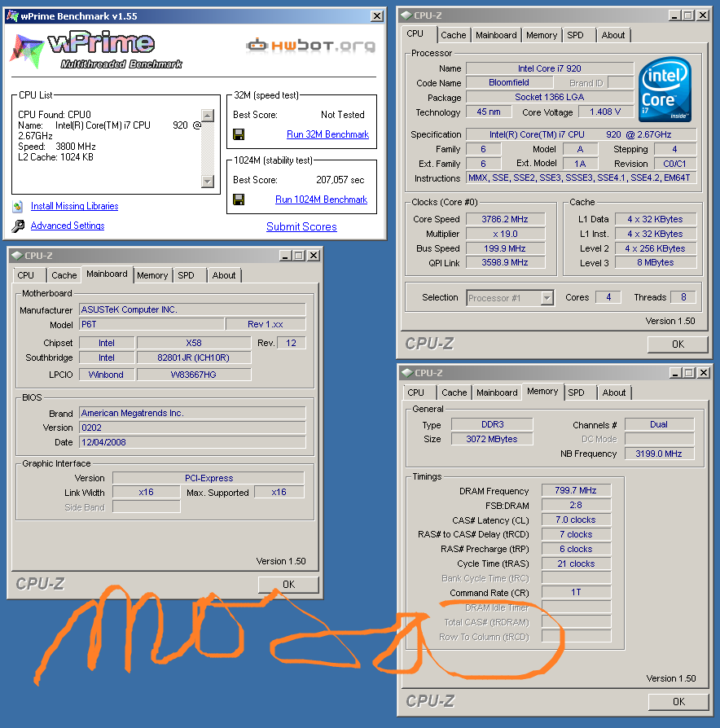Click OK in the Mainboard CPU-Z window
The image size is (720, 728).
point(288,585)
